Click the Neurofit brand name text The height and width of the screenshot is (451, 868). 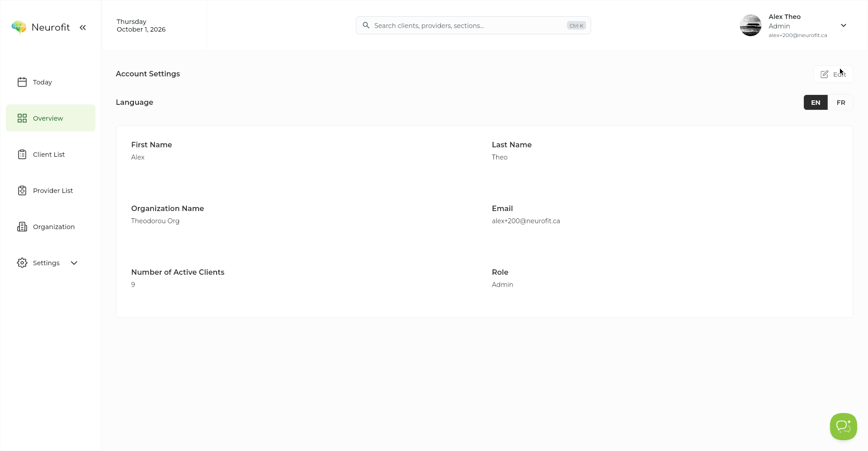point(51,27)
